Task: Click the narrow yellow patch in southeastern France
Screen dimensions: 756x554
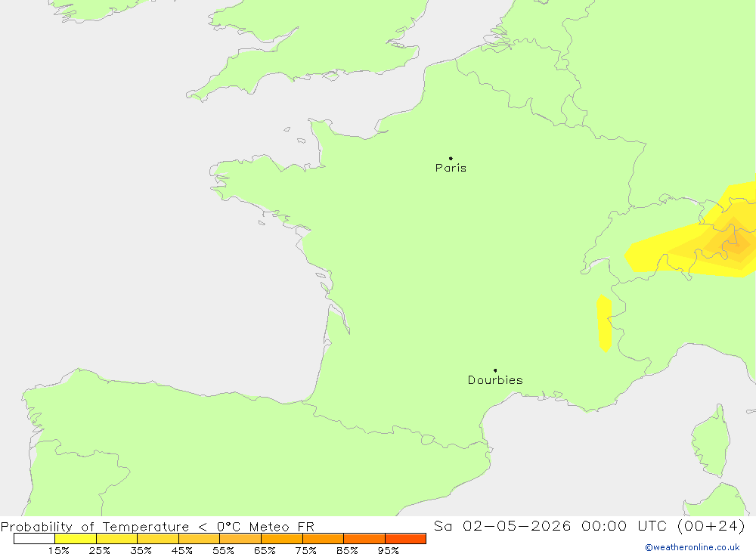Action: [x=604, y=323]
